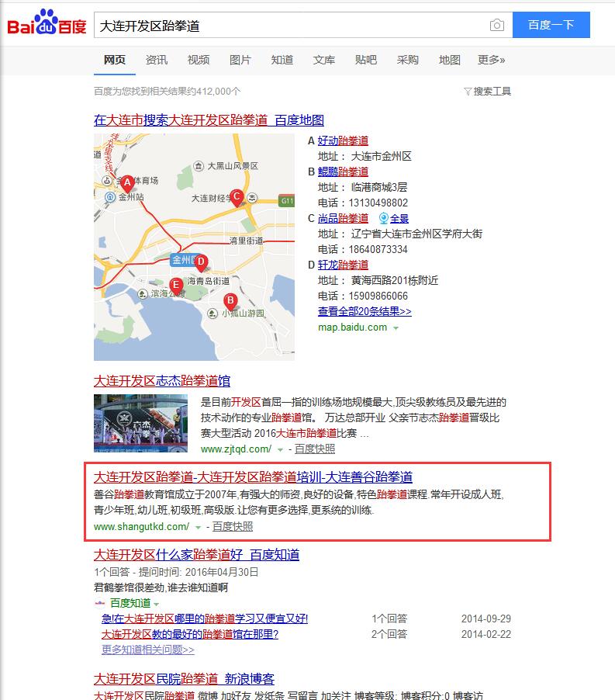Viewport: 615px width, 700px height.
Task: Open 好动跆拳道 link
Action: (x=343, y=140)
